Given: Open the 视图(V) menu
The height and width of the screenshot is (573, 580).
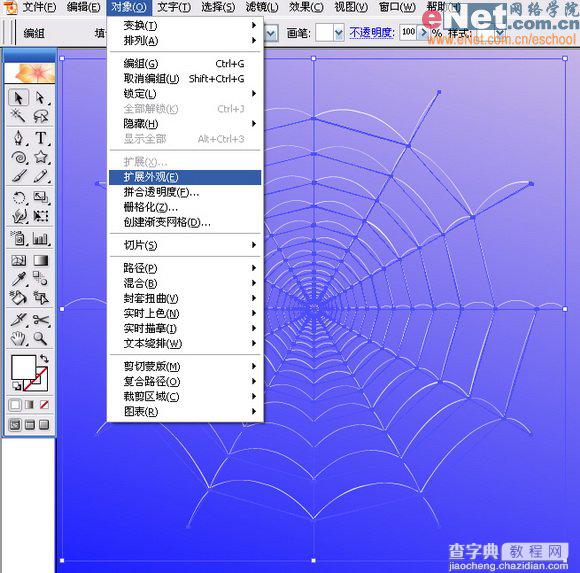Looking at the screenshot, I should [x=351, y=7].
